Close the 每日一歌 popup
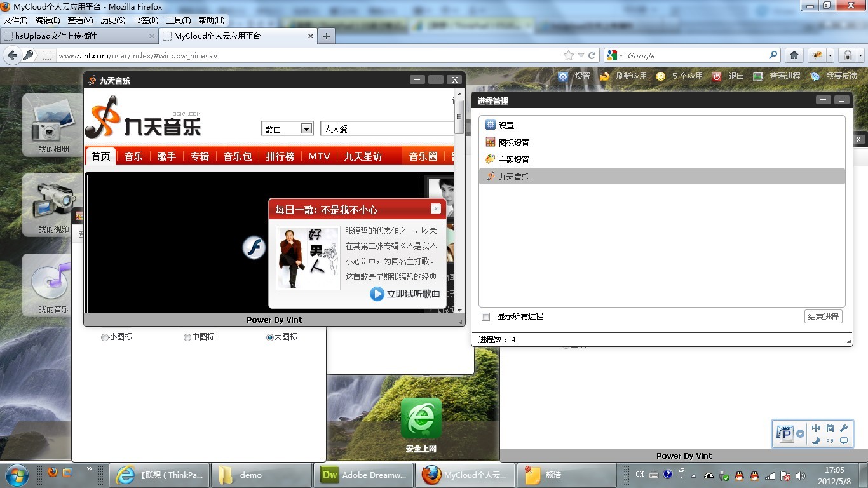Viewport: 868px width, 488px height. click(x=435, y=208)
